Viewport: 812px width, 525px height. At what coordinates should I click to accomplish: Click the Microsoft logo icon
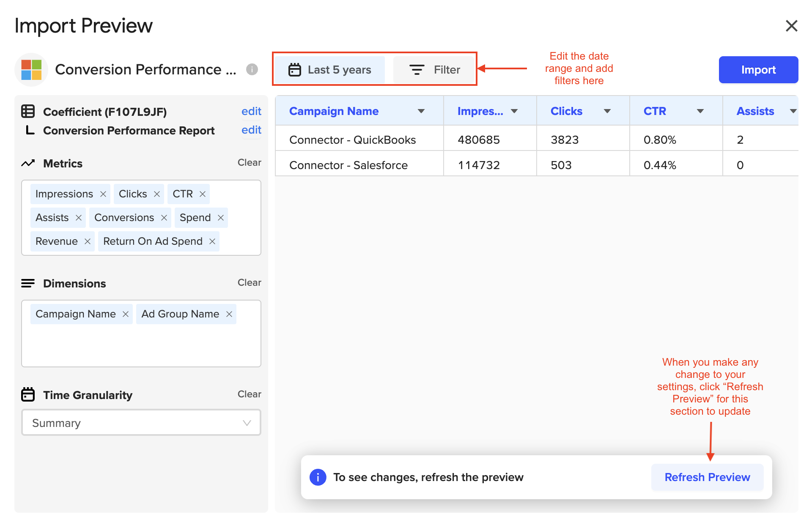coord(31,70)
